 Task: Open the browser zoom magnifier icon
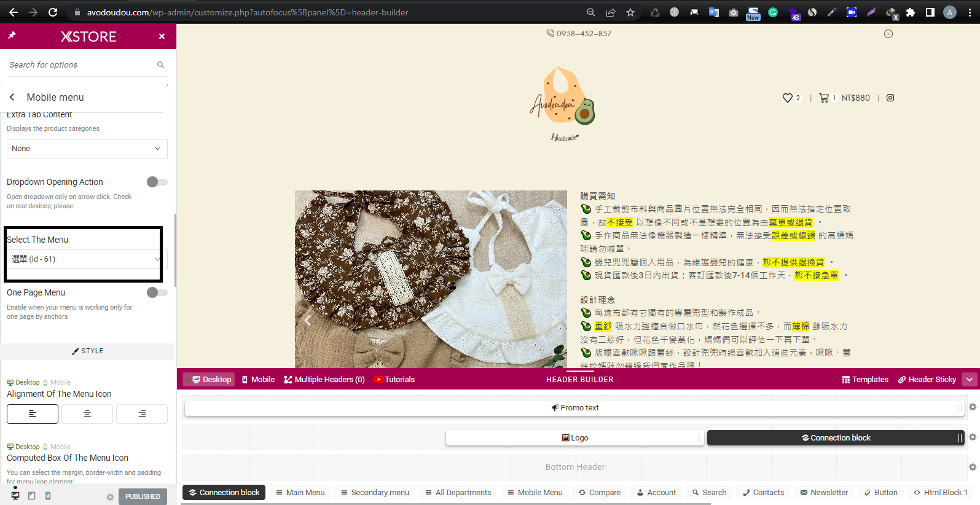pos(590,12)
